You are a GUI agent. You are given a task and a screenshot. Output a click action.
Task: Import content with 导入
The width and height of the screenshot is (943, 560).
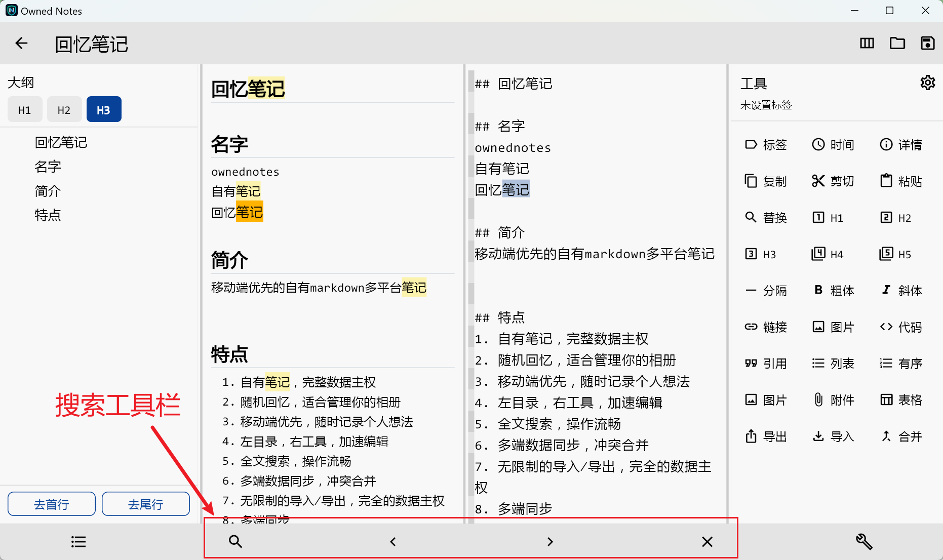click(x=833, y=436)
